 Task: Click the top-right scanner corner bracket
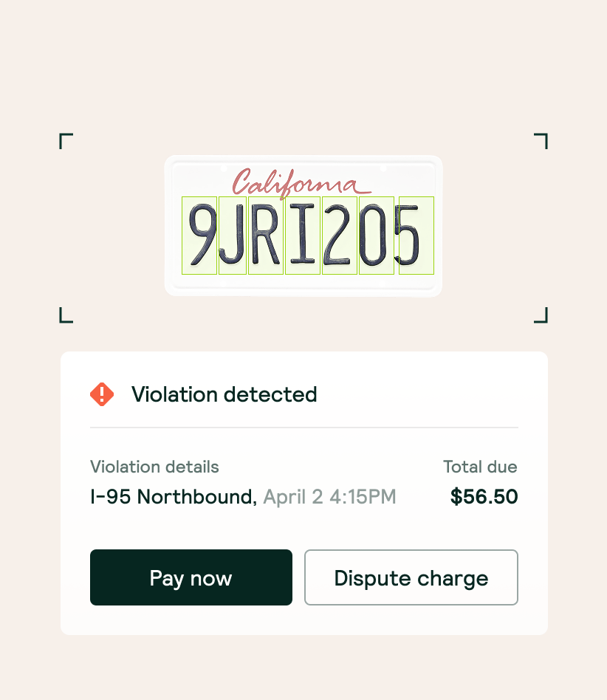pyautogui.click(x=540, y=140)
